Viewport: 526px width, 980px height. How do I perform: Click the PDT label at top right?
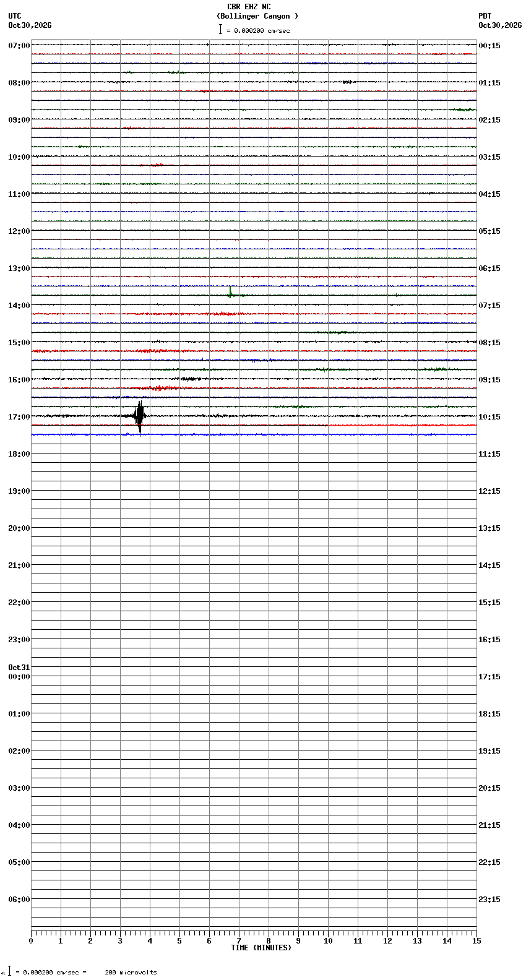point(485,16)
